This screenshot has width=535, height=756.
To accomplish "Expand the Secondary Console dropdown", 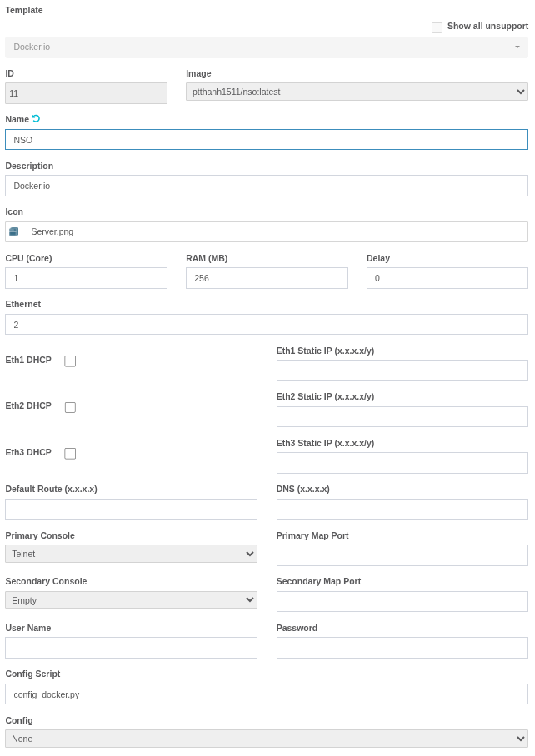I will (131, 600).
